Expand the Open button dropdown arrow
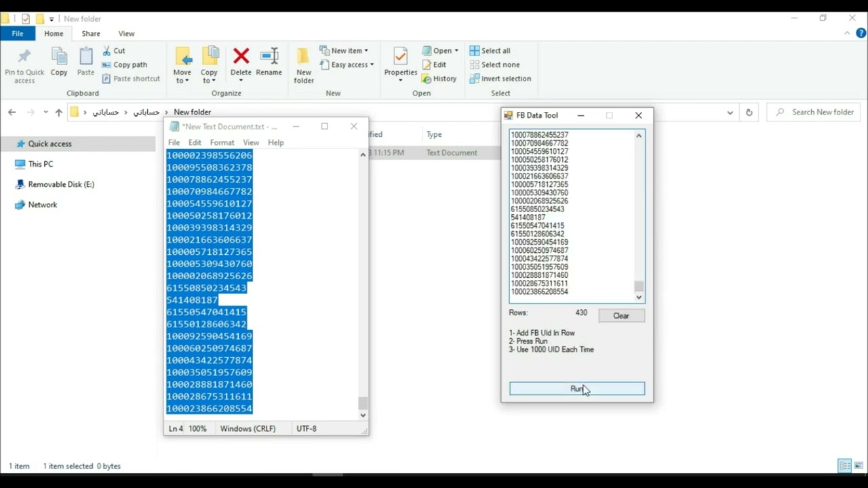The image size is (868, 488). coord(456,51)
